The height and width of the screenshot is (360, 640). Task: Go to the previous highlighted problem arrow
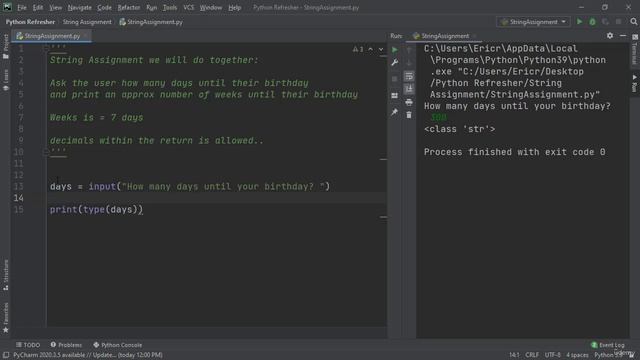tap(371, 49)
